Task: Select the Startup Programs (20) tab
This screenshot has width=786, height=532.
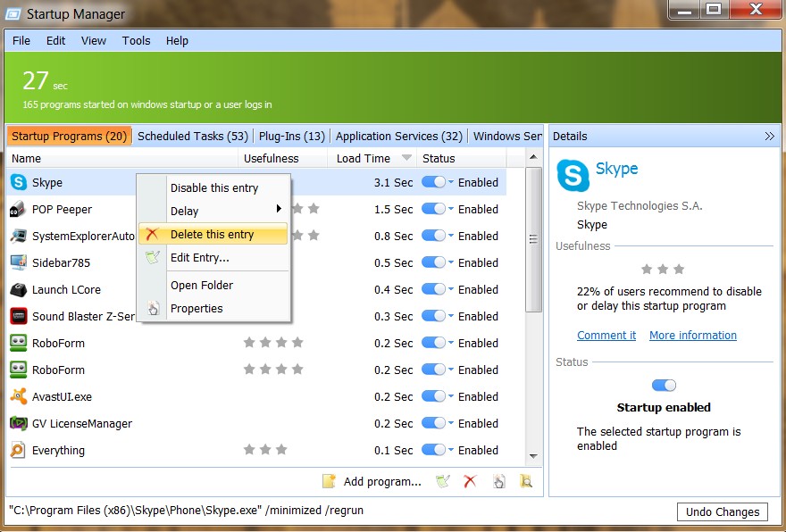Action: [69, 136]
